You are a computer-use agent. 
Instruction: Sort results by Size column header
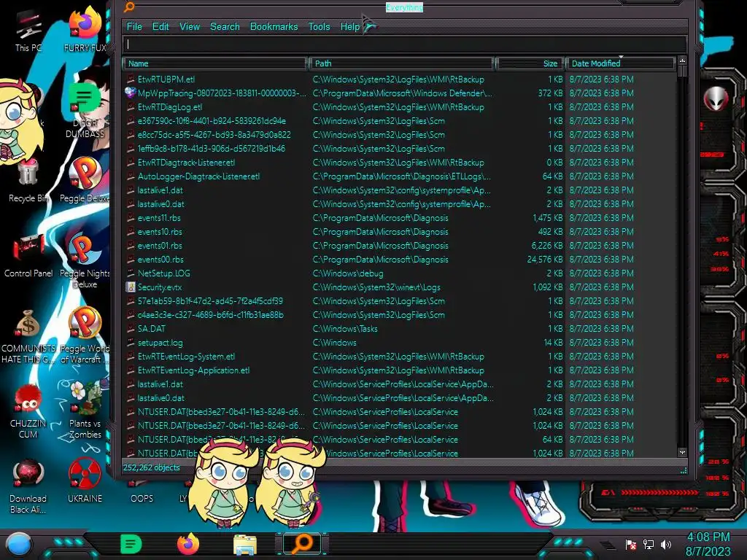pyautogui.click(x=530, y=63)
